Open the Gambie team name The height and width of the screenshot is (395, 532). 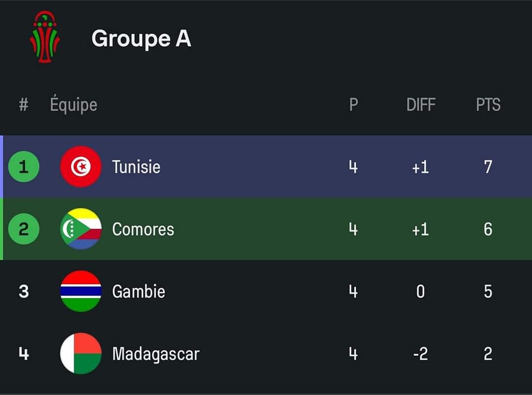pos(139,291)
